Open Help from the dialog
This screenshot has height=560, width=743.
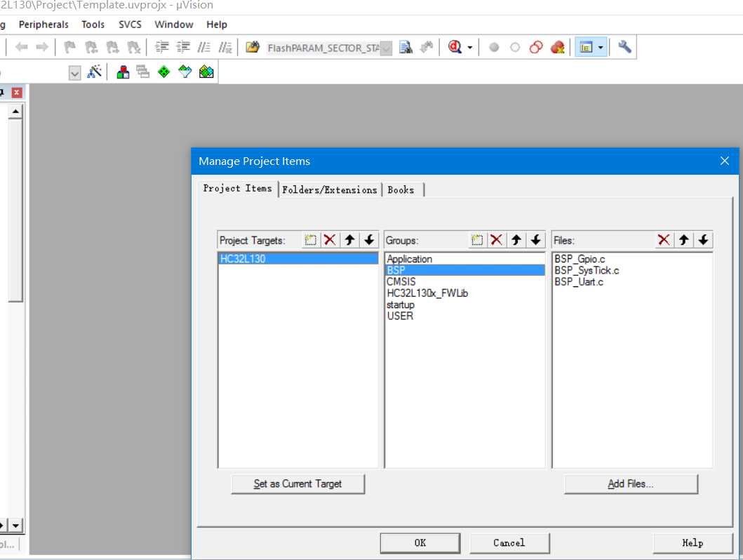(692, 543)
